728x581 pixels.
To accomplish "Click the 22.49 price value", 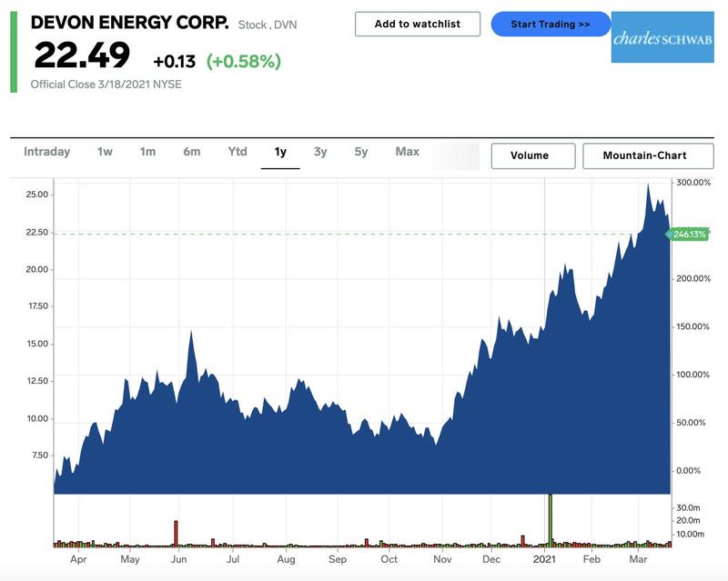I will click(x=82, y=55).
